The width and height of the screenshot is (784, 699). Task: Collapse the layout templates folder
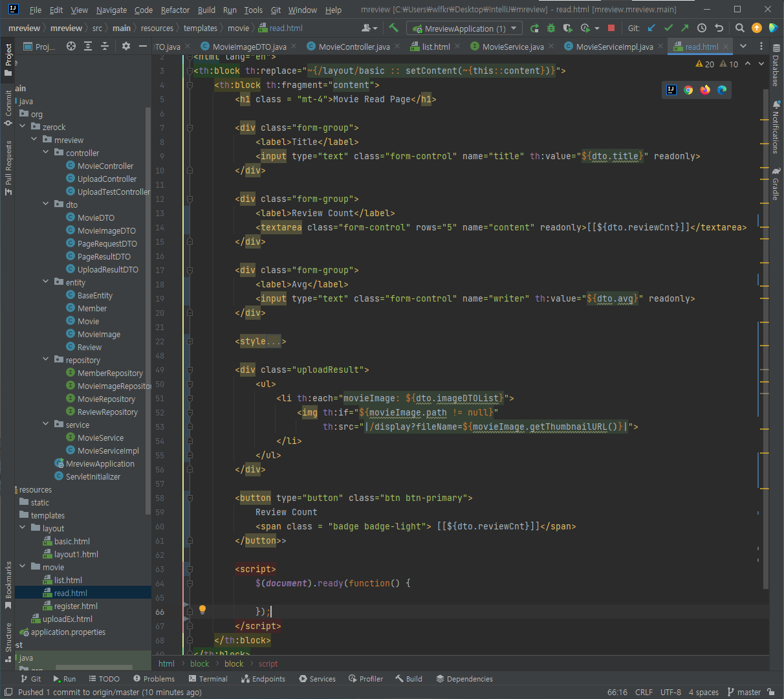(x=22, y=528)
